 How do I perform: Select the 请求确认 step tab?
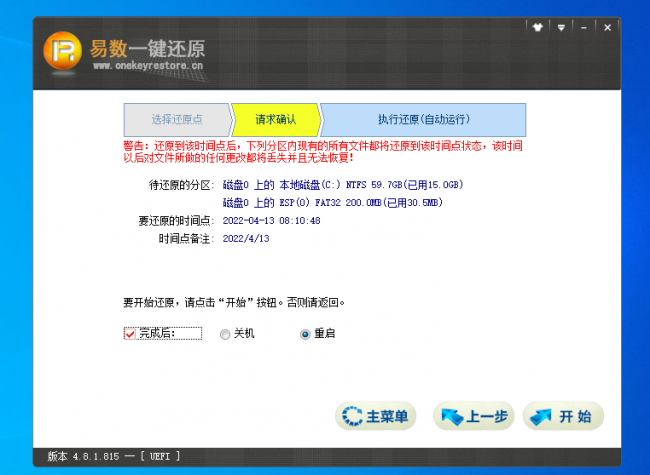pyautogui.click(x=276, y=120)
